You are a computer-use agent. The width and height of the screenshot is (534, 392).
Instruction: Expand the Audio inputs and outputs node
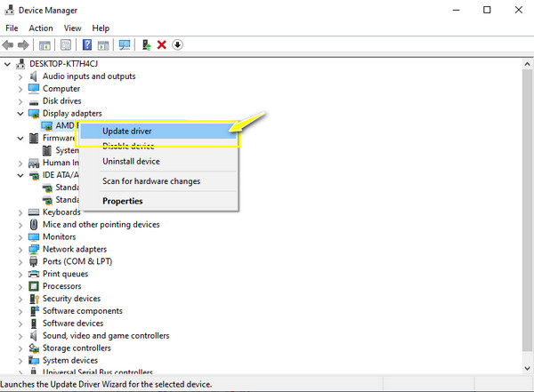(x=20, y=77)
